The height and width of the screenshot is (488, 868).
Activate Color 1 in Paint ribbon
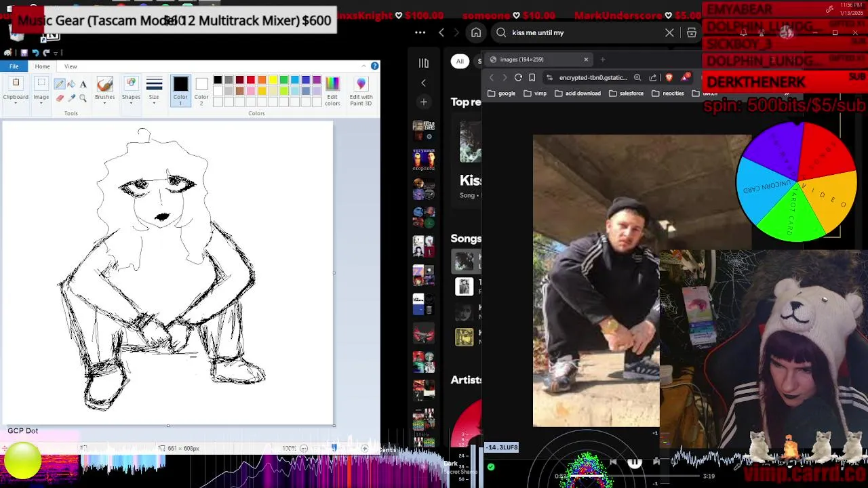point(180,91)
